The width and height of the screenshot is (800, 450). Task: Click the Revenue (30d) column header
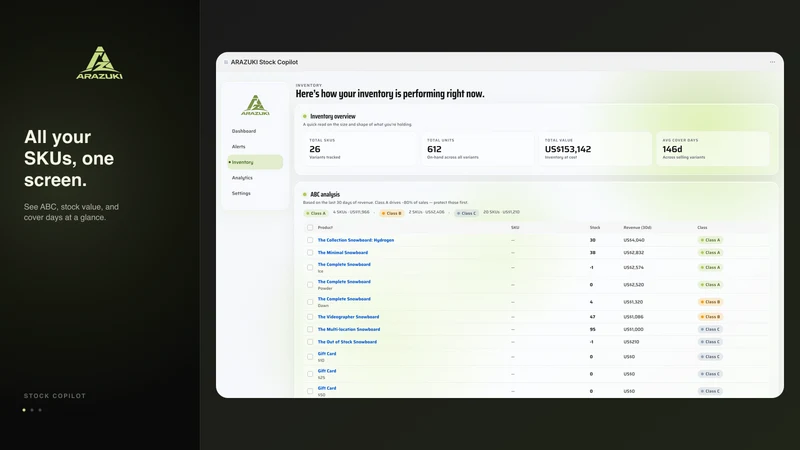click(x=637, y=228)
